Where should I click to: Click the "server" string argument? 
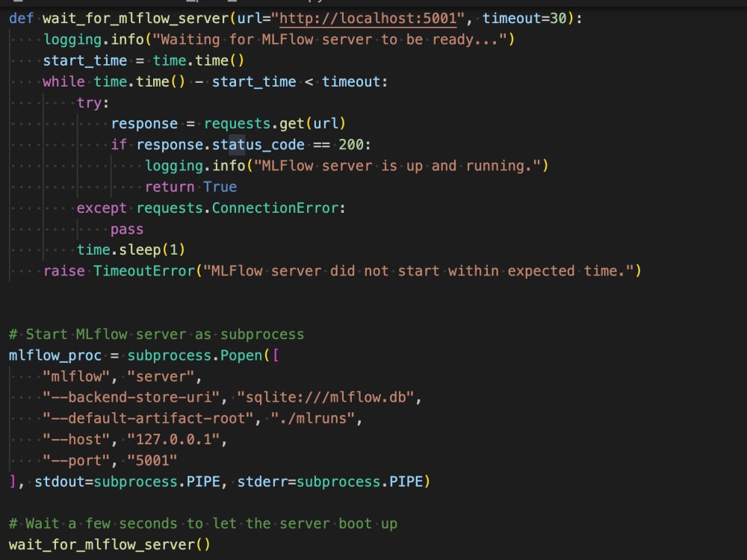click(x=161, y=376)
